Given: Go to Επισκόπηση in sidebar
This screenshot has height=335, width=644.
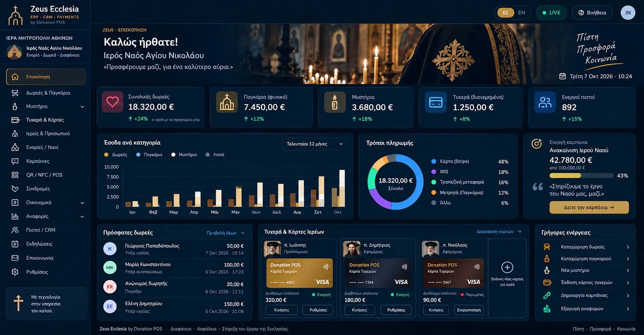Looking at the screenshot, I should (46, 77).
